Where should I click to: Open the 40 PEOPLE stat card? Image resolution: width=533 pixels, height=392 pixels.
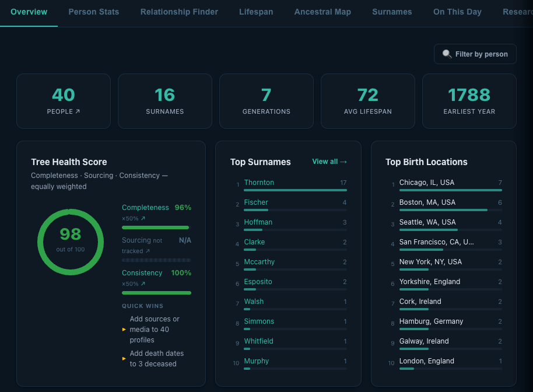(x=64, y=101)
